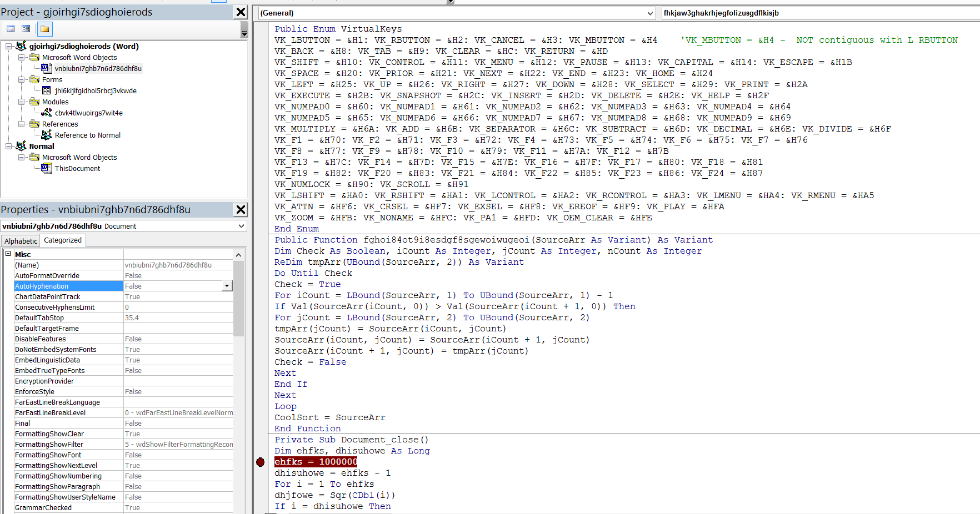This screenshot has width=980, height=514.
Task: Click Properties list scroll up arrow
Action: (x=239, y=255)
